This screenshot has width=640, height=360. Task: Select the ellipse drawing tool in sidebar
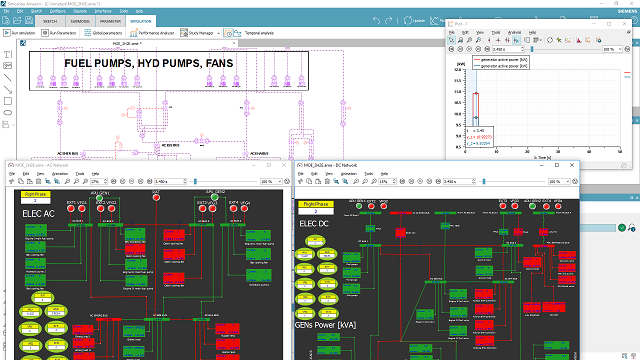point(8,113)
